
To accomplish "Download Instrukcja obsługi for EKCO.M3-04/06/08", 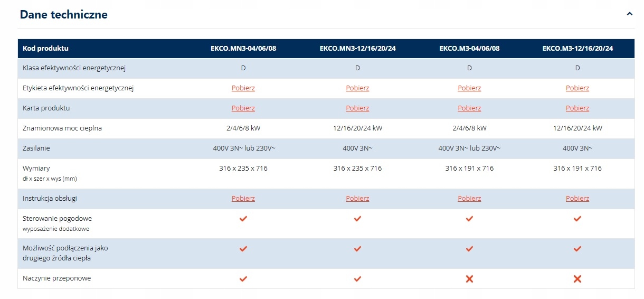I will pos(469,199).
